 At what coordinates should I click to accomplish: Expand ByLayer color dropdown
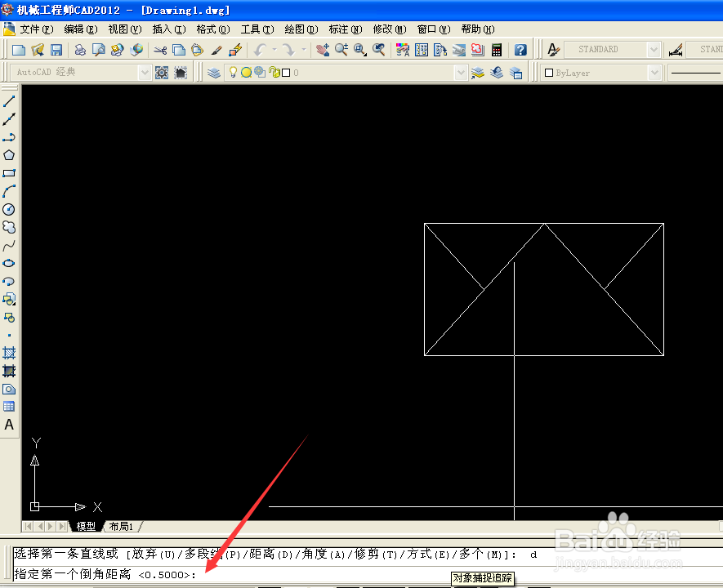[654, 73]
